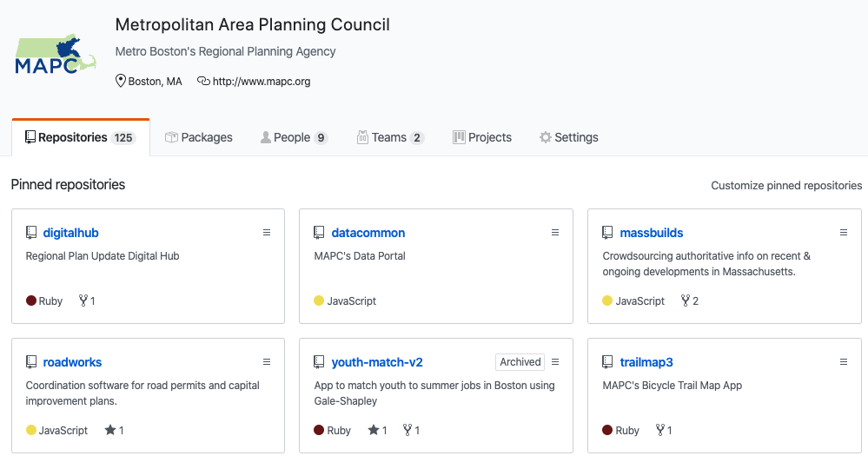This screenshot has height=469, width=868.
Task: Click the Settings gear icon
Action: pyautogui.click(x=546, y=137)
